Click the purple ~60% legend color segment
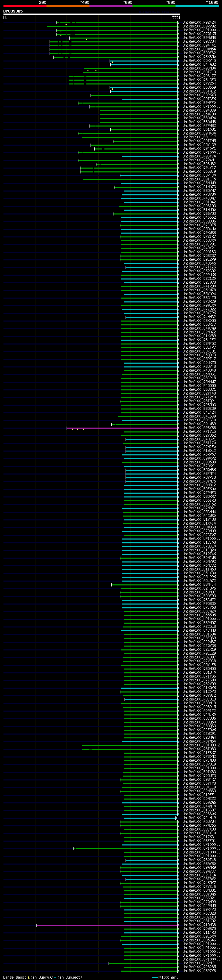 point(111,6)
